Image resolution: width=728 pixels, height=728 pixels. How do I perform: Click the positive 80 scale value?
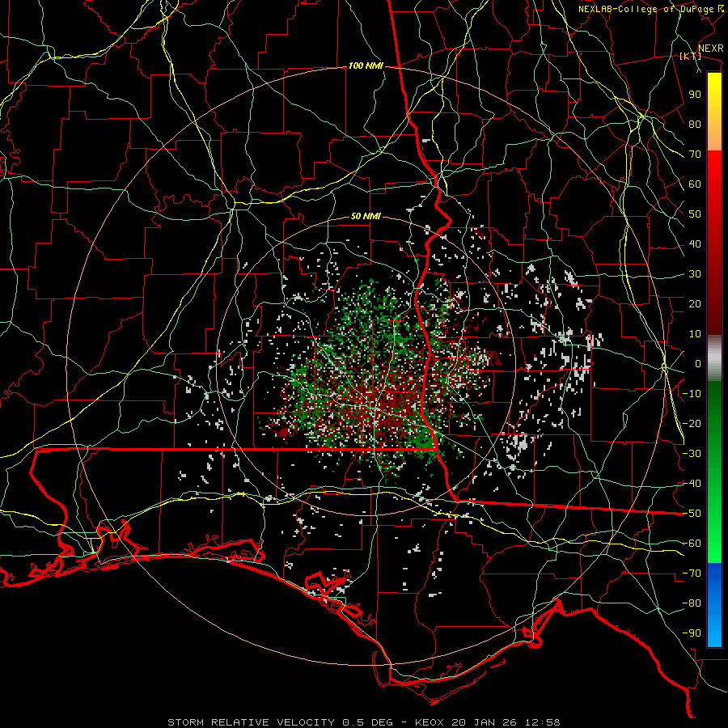695,124
